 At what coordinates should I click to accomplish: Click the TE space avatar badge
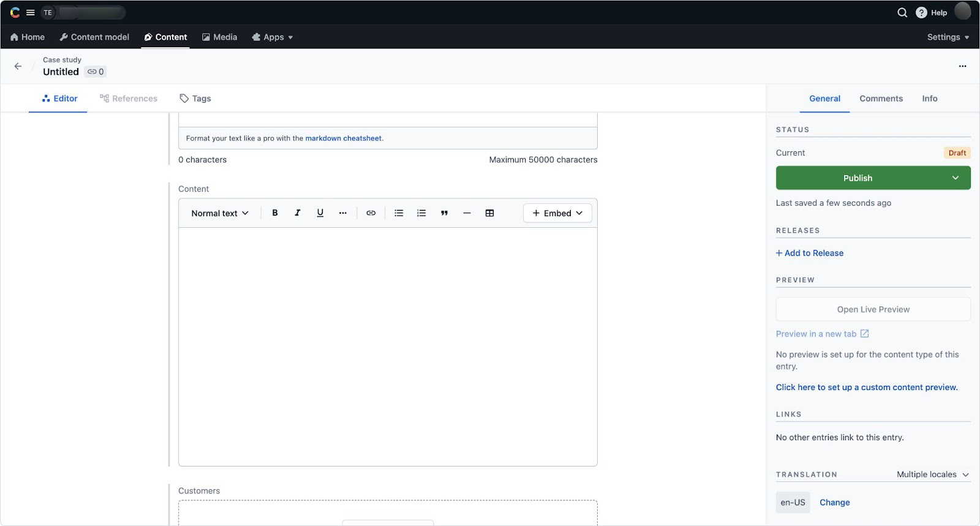[x=48, y=12]
